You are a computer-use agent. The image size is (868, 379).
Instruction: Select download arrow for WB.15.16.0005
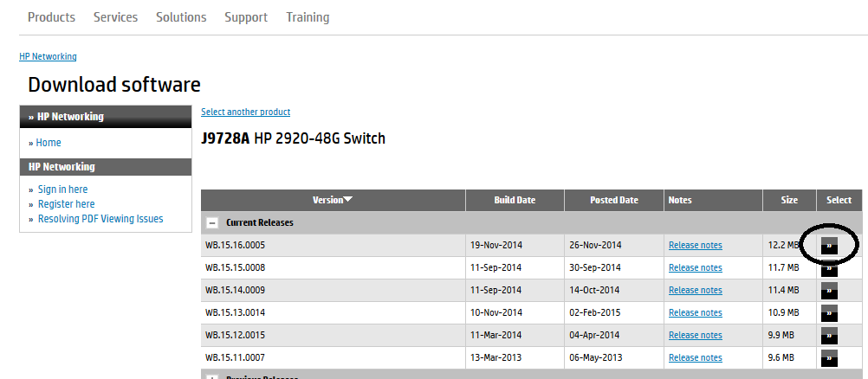tap(829, 245)
